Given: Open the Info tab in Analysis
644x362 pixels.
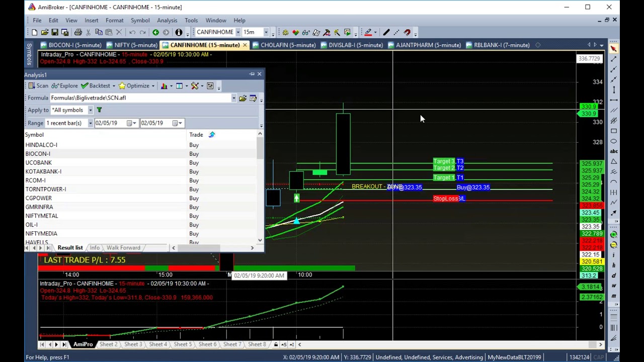Looking at the screenshot, I should click(95, 248).
